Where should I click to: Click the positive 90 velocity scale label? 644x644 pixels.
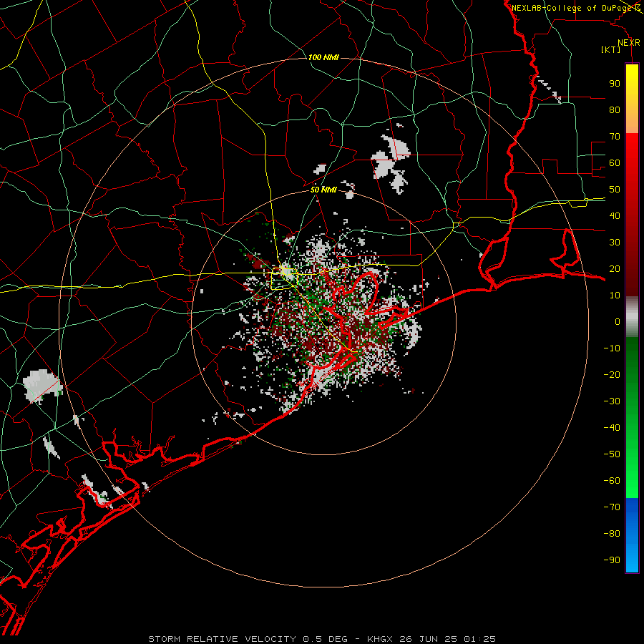tap(615, 84)
